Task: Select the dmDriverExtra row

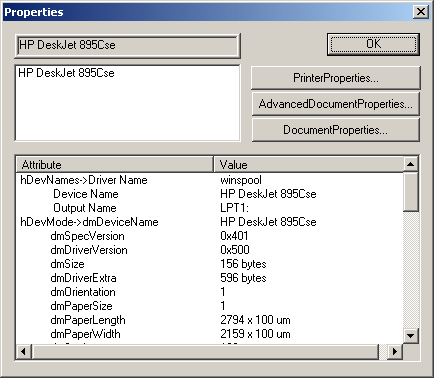Action: pyautogui.click(x=209, y=278)
